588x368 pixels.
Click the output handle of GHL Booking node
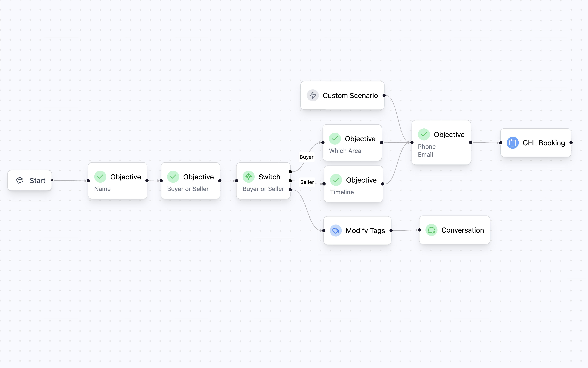coord(571,143)
